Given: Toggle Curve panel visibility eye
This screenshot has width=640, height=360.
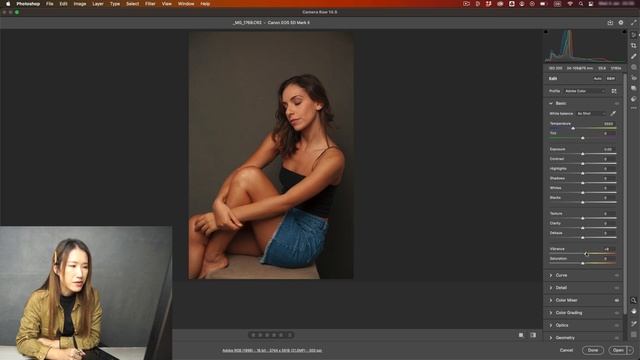Looking at the screenshot, I should [617, 276].
